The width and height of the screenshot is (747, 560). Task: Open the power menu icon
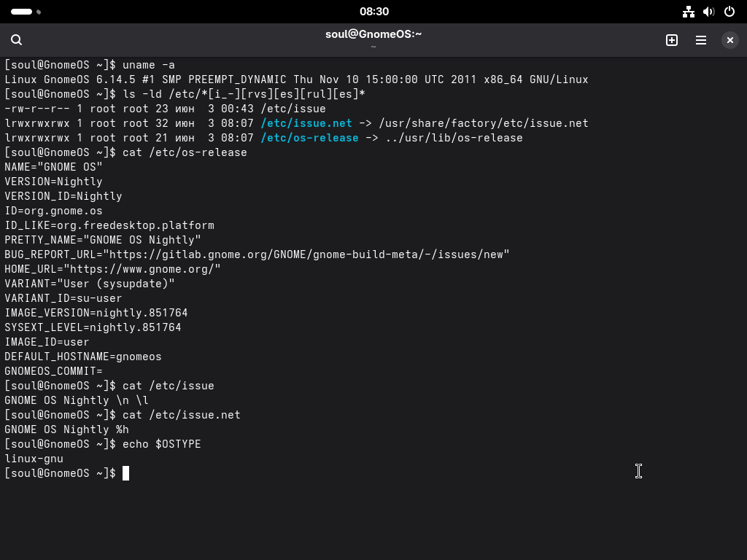pos(729,12)
